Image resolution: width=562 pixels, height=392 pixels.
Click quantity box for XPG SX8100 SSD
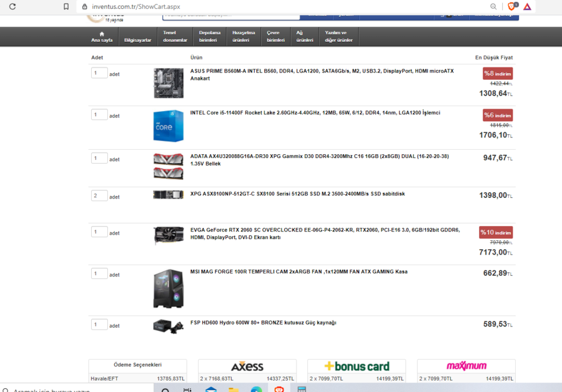click(x=99, y=195)
